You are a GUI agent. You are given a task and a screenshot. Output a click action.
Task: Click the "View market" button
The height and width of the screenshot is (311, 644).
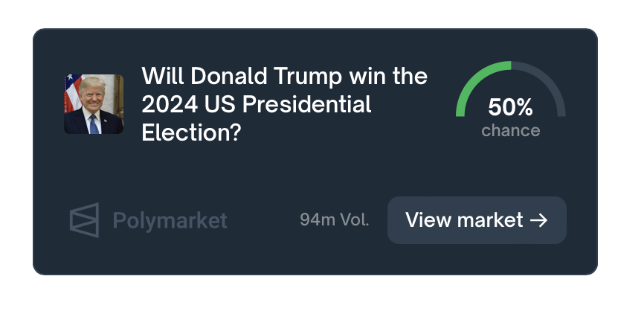[x=477, y=220]
